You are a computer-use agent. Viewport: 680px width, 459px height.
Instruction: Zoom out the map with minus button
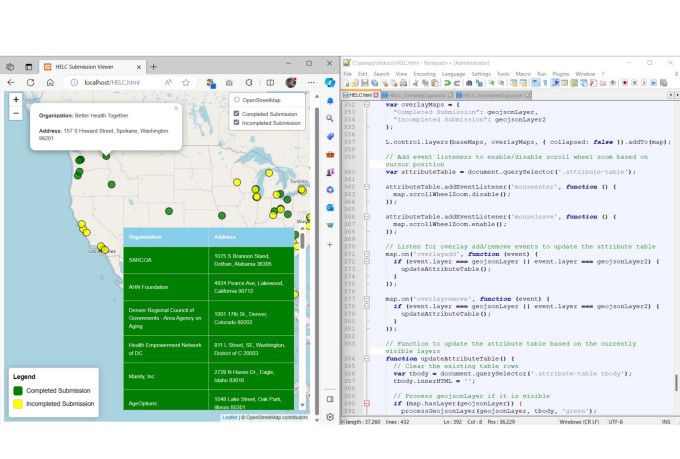[x=16, y=113]
